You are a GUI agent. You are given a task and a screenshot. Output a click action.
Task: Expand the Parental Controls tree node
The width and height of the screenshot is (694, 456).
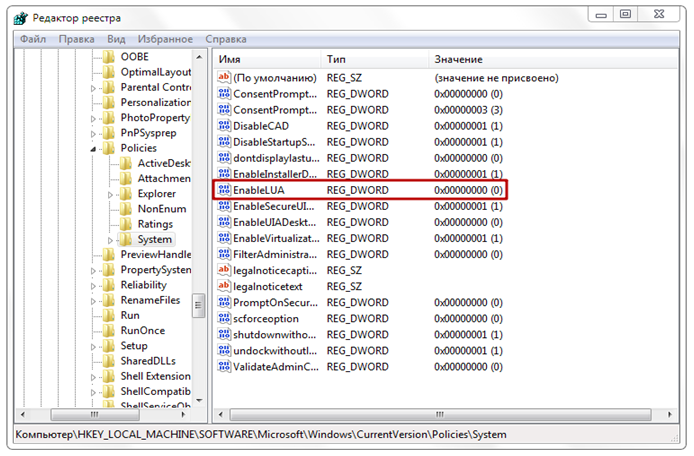(x=94, y=88)
